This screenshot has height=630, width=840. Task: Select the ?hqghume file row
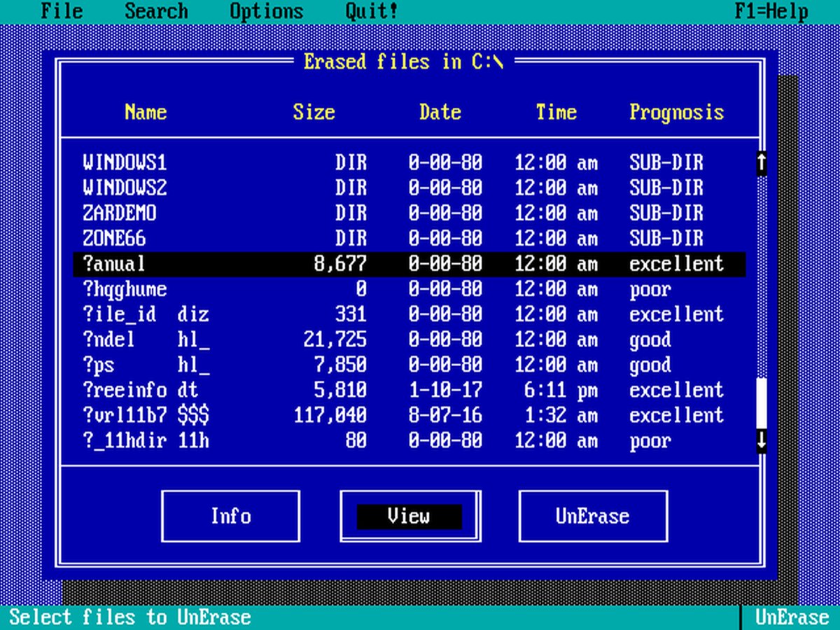409,289
